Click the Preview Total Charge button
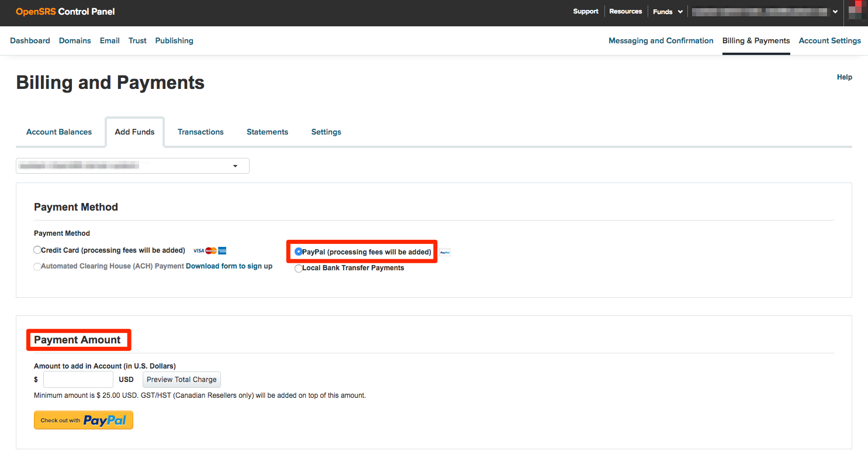The width and height of the screenshot is (868, 468). (x=182, y=380)
